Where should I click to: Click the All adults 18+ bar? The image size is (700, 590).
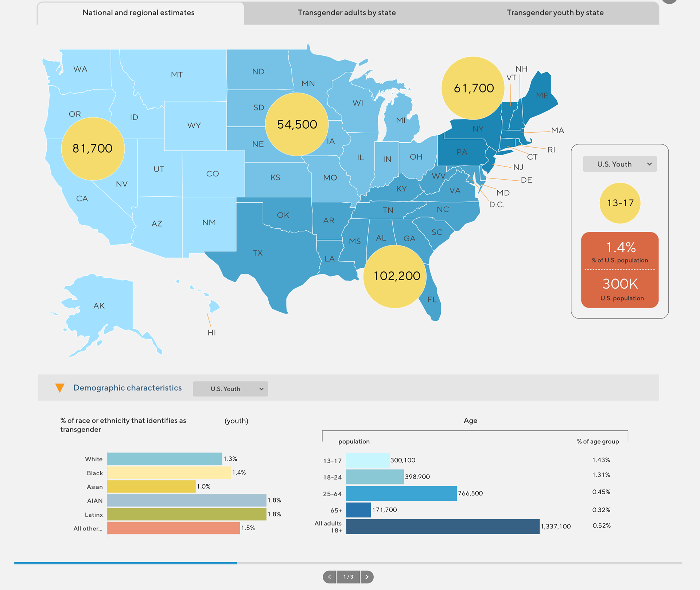click(443, 527)
